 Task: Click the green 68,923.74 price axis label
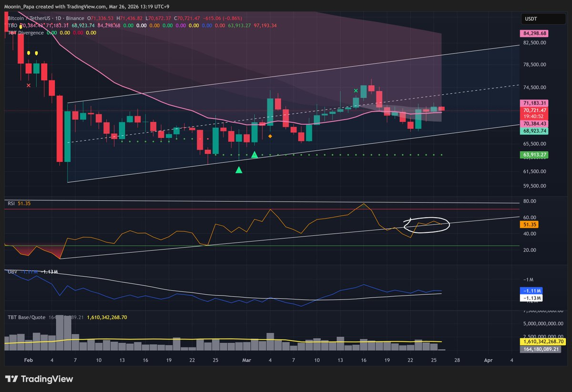tap(534, 130)
